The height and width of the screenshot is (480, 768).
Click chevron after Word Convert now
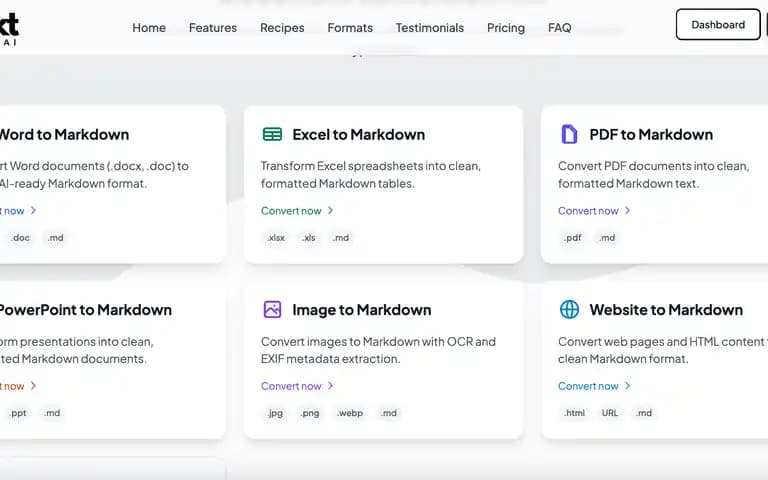pos(33,210)
